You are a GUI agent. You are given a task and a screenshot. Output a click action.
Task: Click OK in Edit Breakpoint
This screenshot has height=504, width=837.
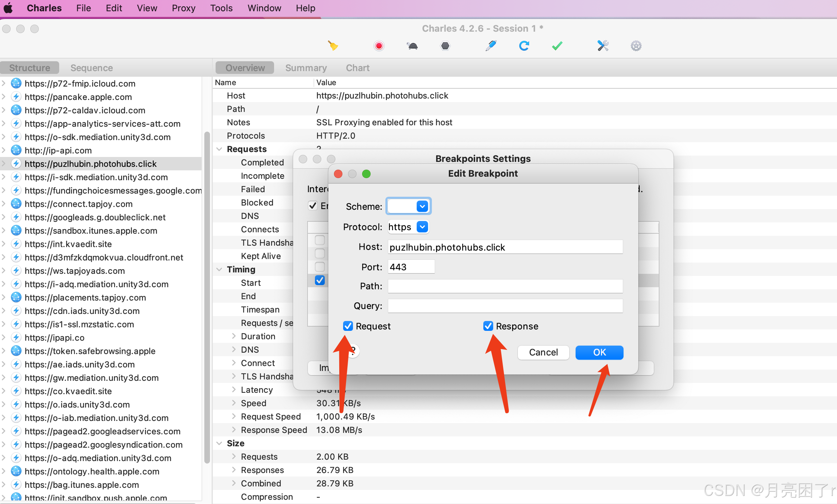click(x=599, y=352)
